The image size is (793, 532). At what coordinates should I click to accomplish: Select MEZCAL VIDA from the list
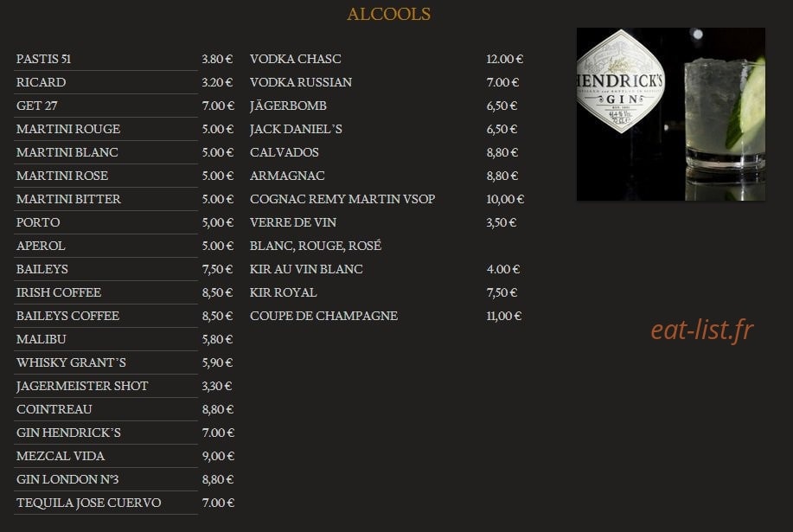point(61,456)
